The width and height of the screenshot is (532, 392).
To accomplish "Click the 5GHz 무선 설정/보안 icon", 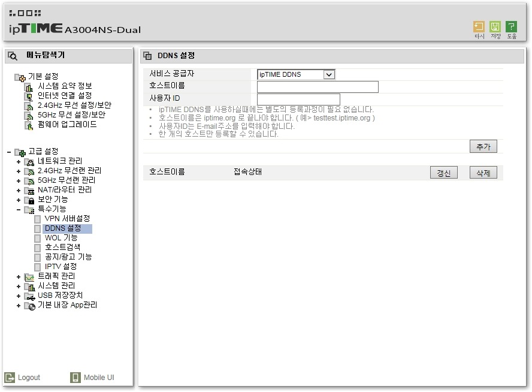I will coord(29,116).
